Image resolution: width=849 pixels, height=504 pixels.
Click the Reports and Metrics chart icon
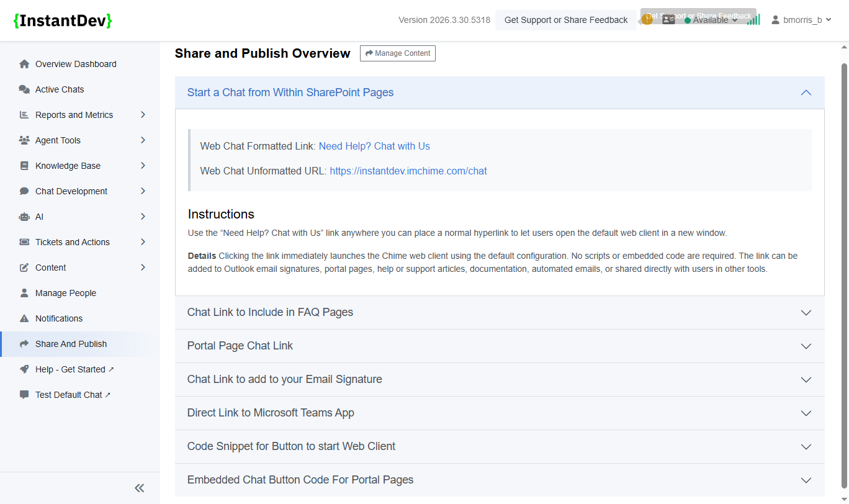(24, 115)
